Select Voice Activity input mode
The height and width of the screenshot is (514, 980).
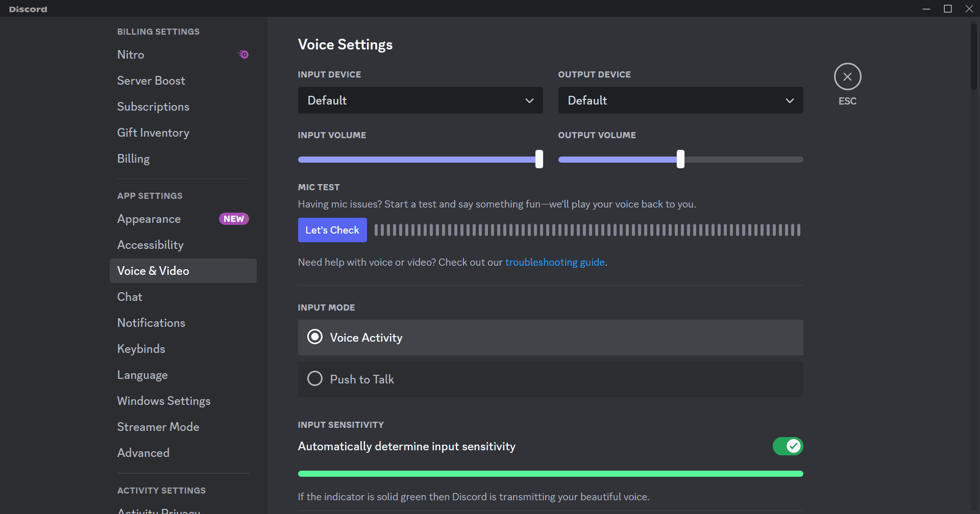click(x=550, y=338)
